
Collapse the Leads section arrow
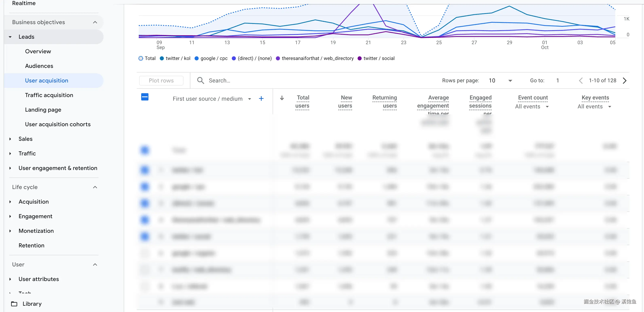click(10, 37)
